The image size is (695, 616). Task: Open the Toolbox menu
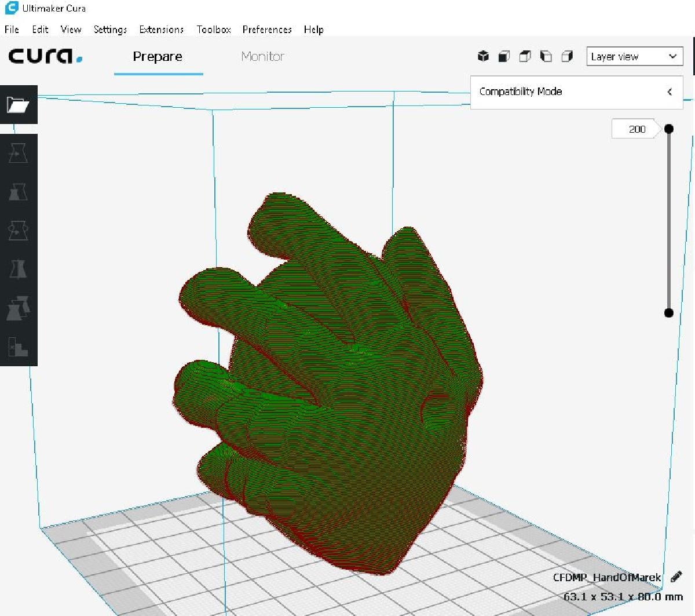pos(214,30)
